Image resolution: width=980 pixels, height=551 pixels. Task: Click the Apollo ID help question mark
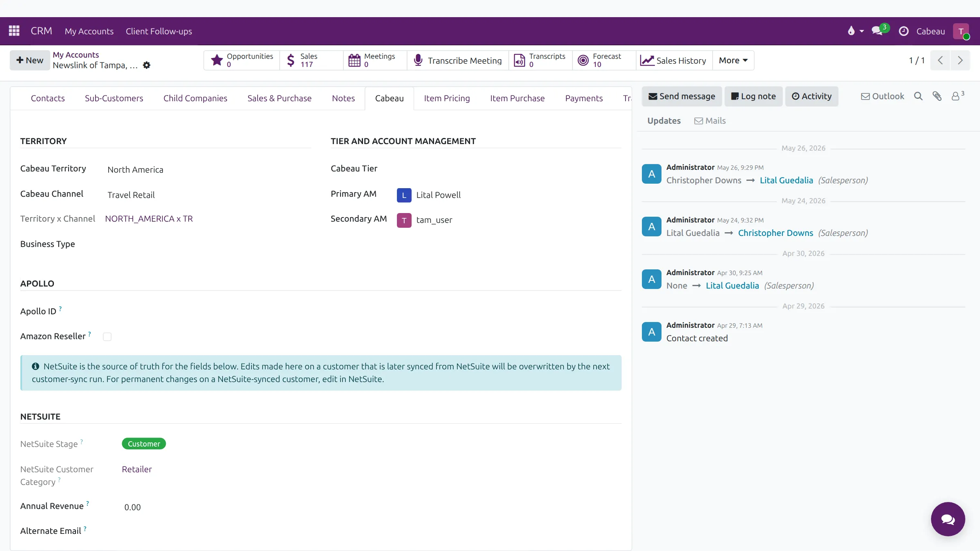60,309
